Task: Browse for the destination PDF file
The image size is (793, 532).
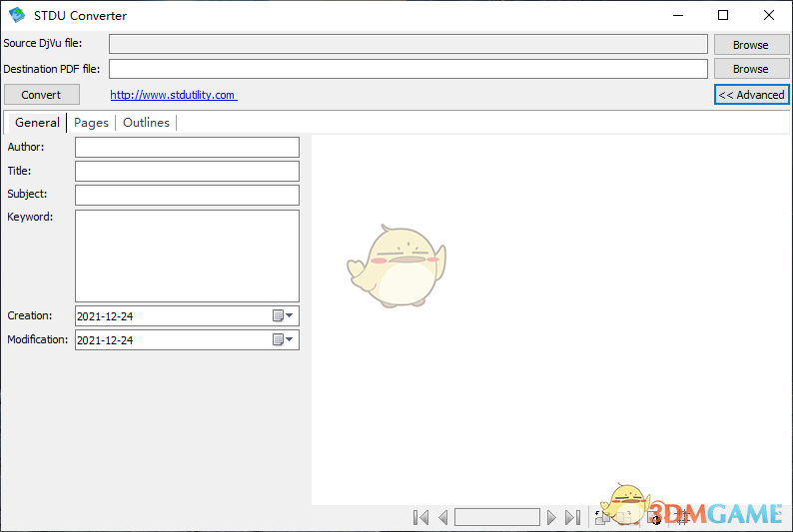Action: [751, 69]
